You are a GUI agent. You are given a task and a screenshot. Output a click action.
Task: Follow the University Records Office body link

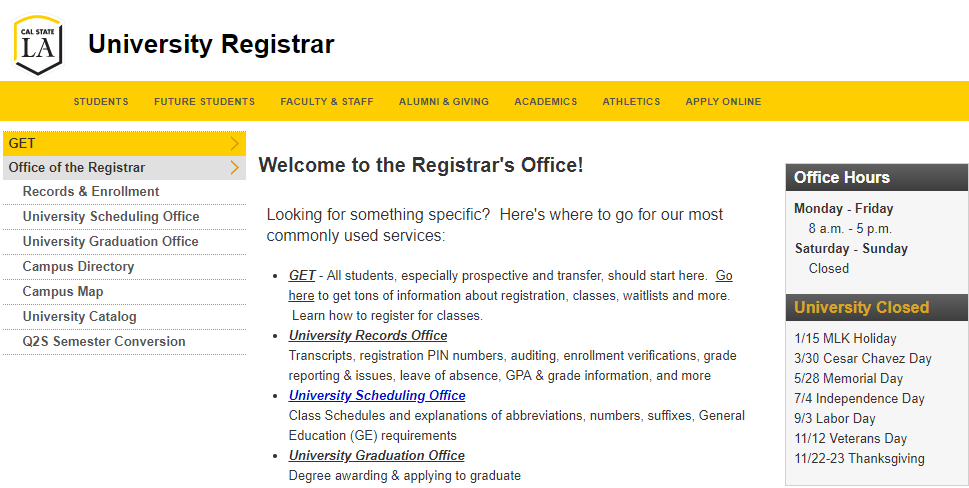pyautogui.click(x=368, y=336)
